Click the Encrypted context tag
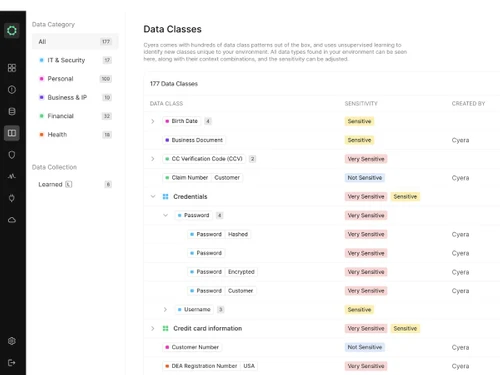The width and height of the screenshot is (500, 375). click(241, 272)
